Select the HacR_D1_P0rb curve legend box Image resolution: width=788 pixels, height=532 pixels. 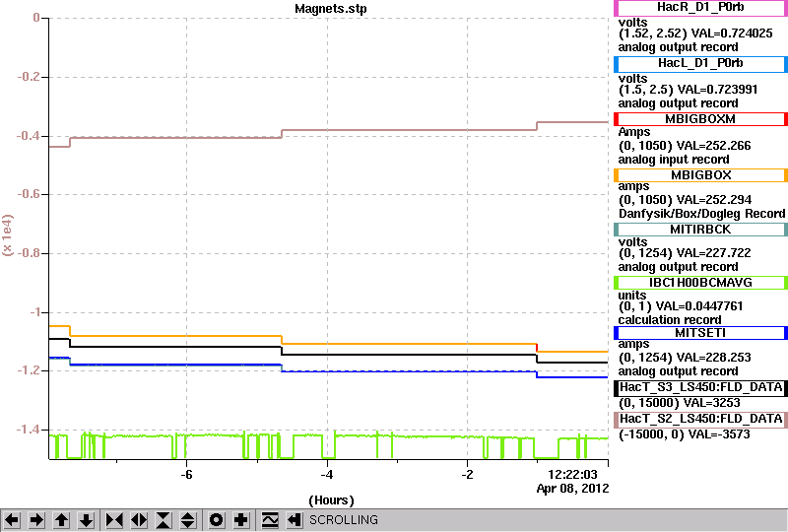point(700,8)
